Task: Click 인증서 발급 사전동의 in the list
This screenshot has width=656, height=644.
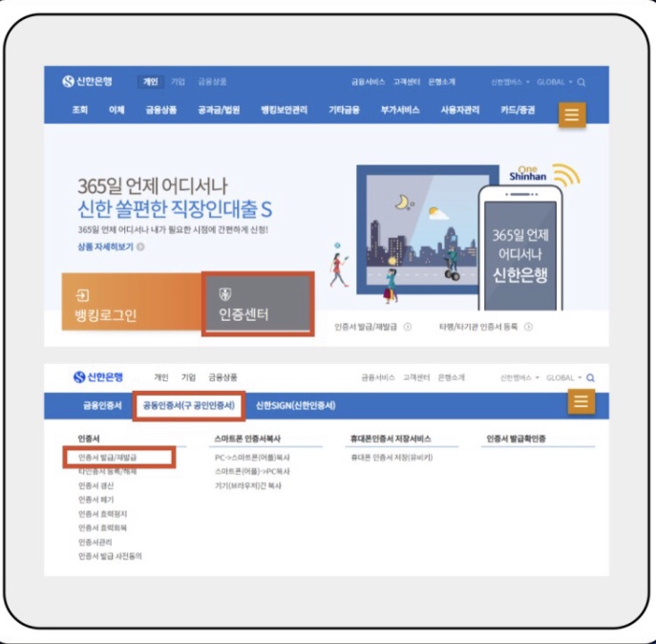Action: [x=110, y=556]
